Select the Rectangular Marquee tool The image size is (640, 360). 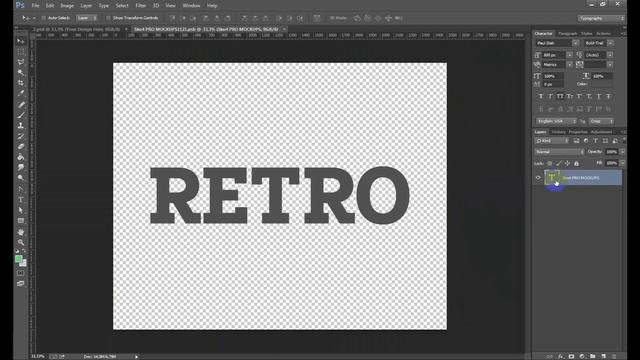21,52
